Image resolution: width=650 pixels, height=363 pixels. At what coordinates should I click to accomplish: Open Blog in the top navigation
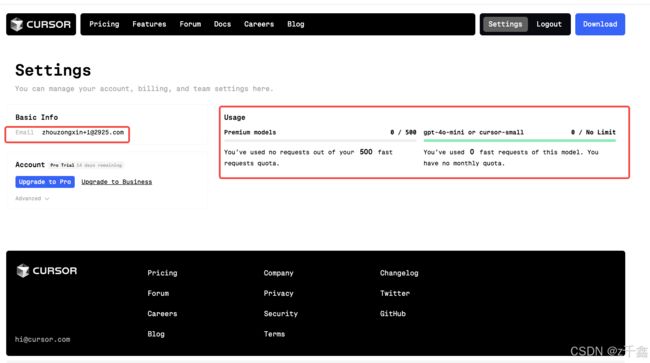coord(296,24)
